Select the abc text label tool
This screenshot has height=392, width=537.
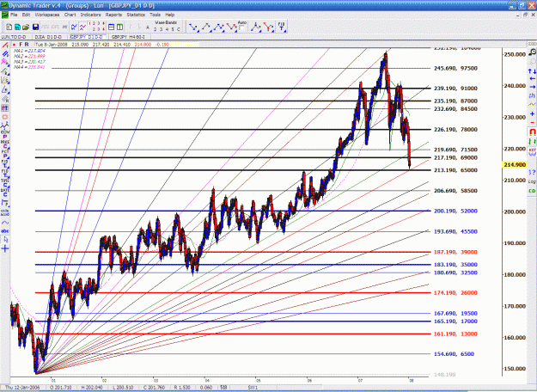coord(5,231)
